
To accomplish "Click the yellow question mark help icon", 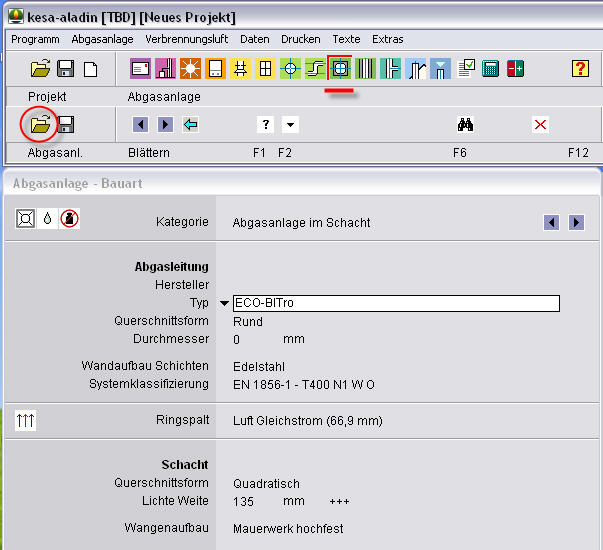I will point(580,69).
